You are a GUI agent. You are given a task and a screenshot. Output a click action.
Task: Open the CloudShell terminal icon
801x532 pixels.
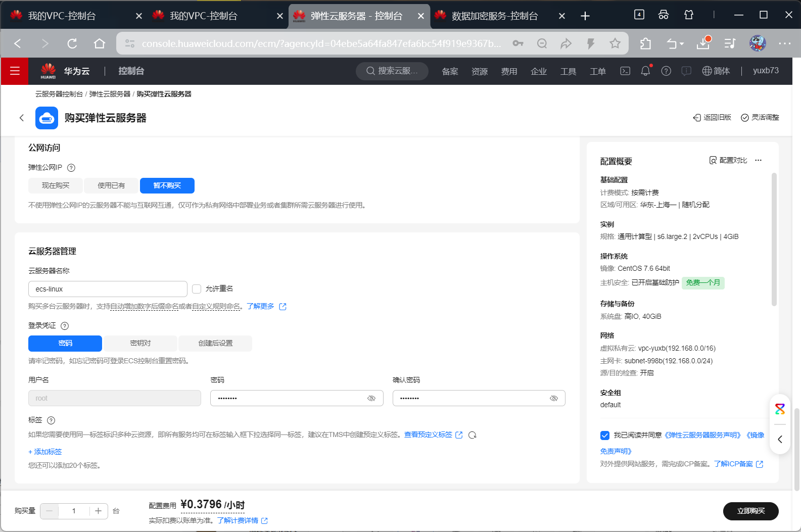[x=625, y=71]
